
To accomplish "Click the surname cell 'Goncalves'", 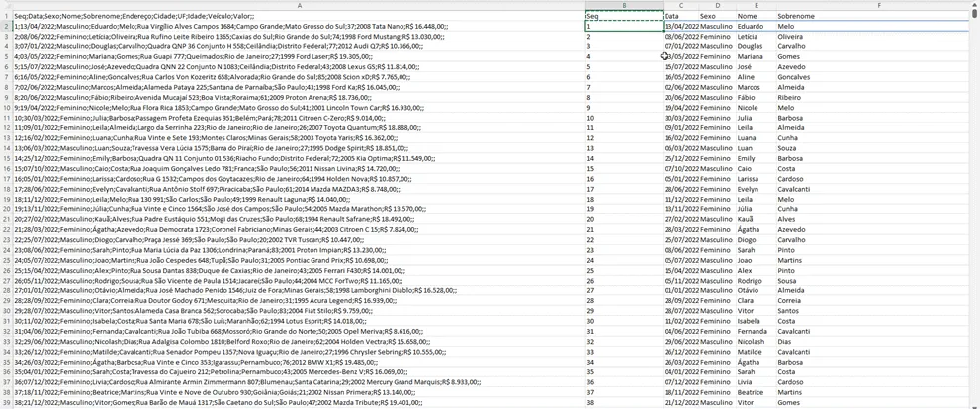I will 874,77.
